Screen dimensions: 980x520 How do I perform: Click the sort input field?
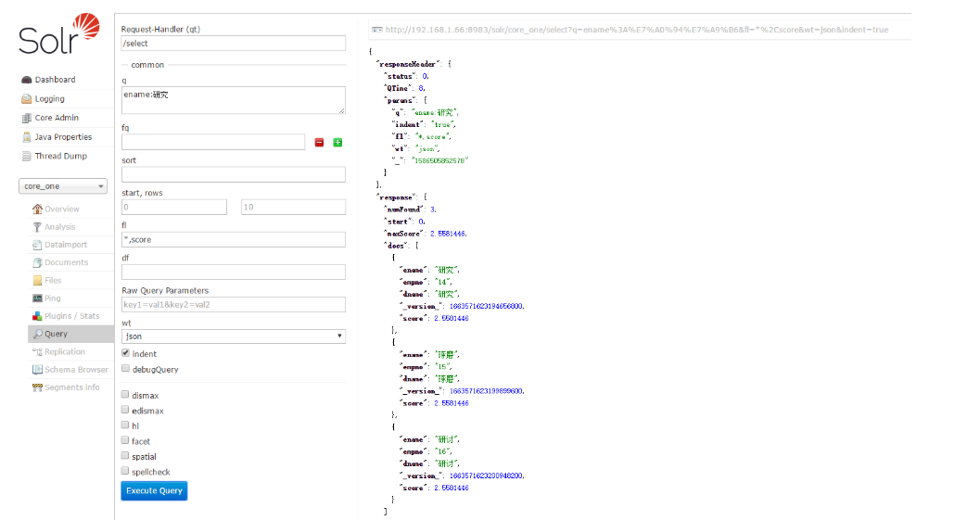tap(233, 174)
